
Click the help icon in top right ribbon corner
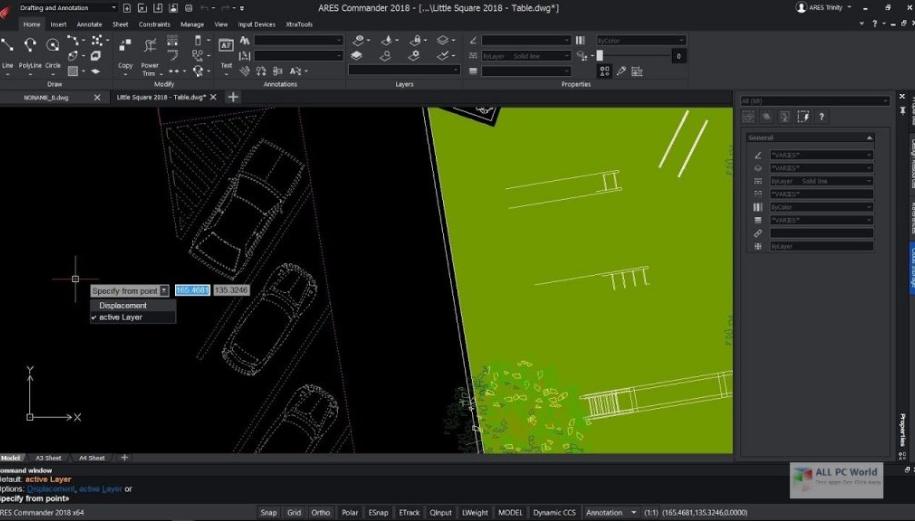click(x=874, y=24)
